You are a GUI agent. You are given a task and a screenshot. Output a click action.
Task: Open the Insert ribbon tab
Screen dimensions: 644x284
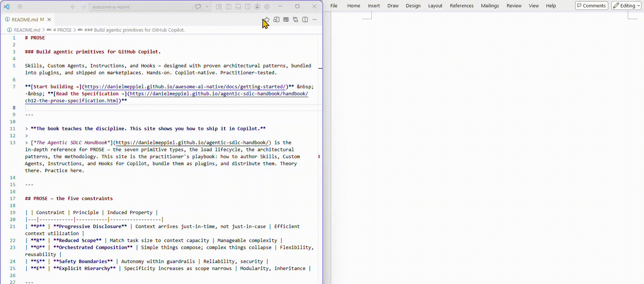click(374, 6)
